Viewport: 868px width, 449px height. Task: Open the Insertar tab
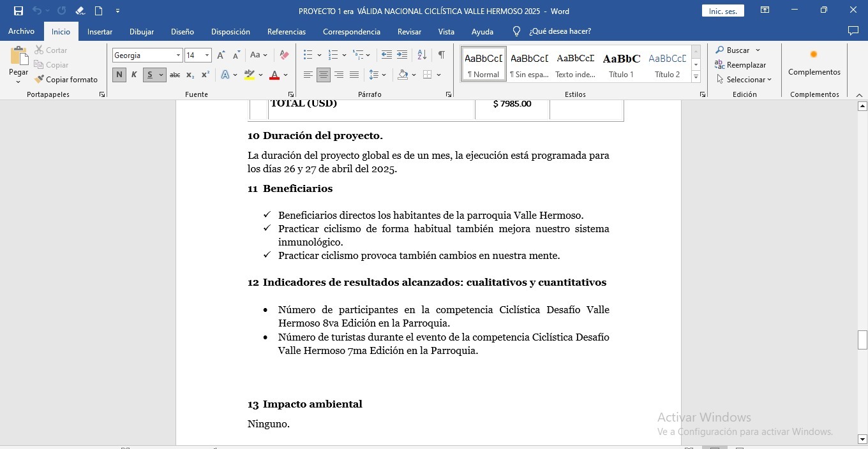tap(100, 31)
